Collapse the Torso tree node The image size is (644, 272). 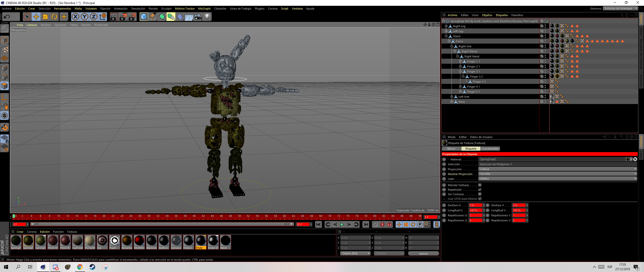[449, 41]
